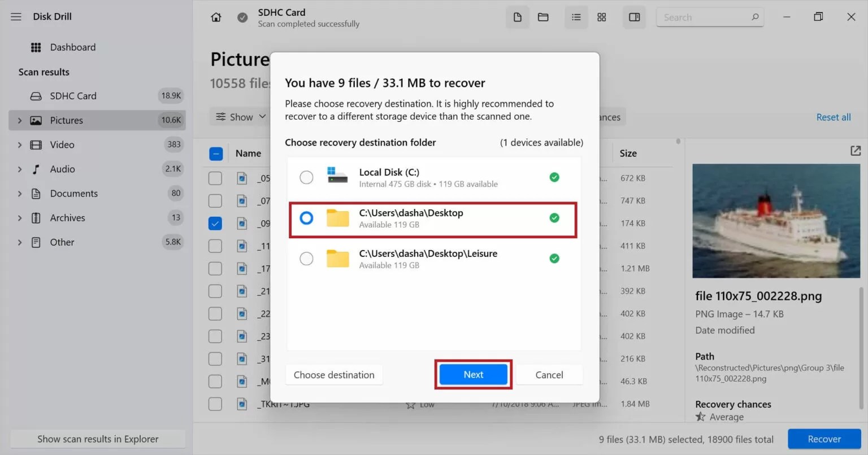Go to the Dashboard section

click(72, 47)
